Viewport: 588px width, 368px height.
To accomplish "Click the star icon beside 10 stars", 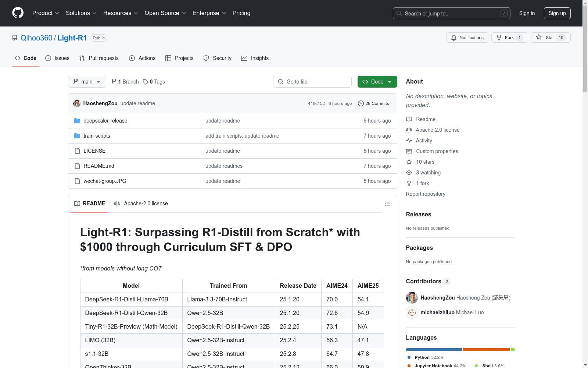I will click(x=409, y=162).
